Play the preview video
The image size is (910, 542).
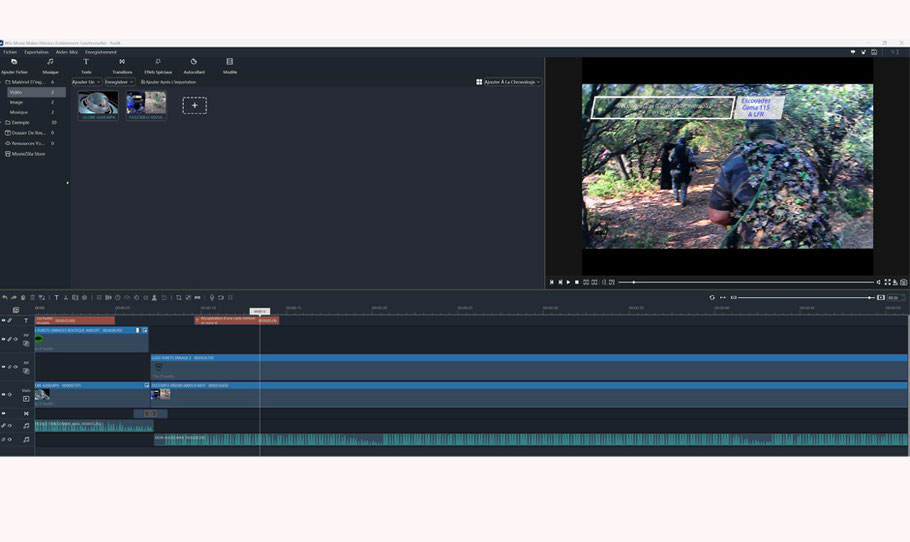(568, 282)
